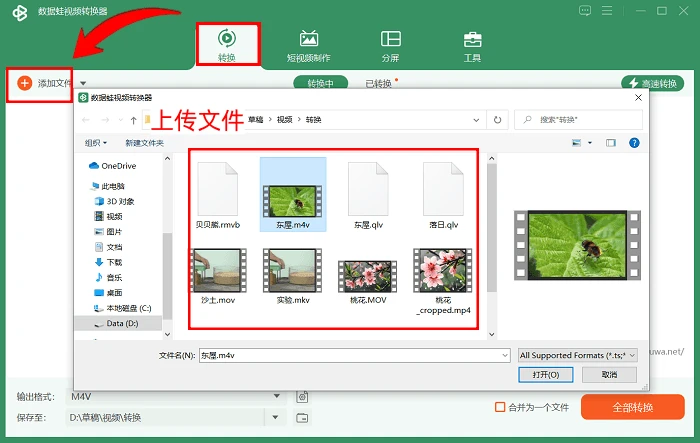Switch to the 转换中 tab
This screenshot has height=443, width=700.
coord(321,83)
